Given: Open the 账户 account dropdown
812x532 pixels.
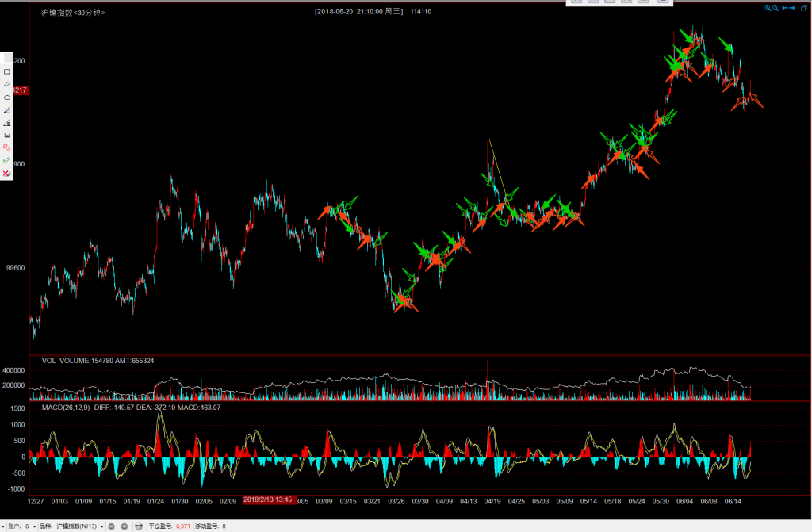Looking at the screenshot, I should point(34,526).
